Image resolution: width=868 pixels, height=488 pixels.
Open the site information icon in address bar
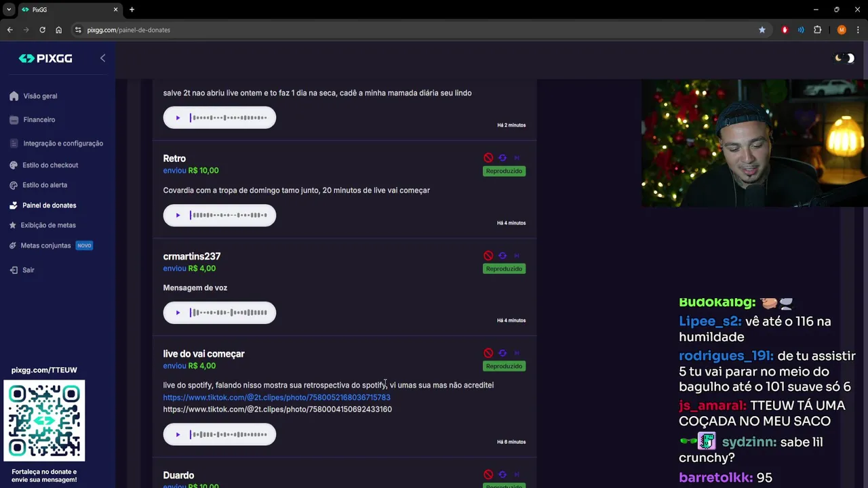tap(78, 30)
